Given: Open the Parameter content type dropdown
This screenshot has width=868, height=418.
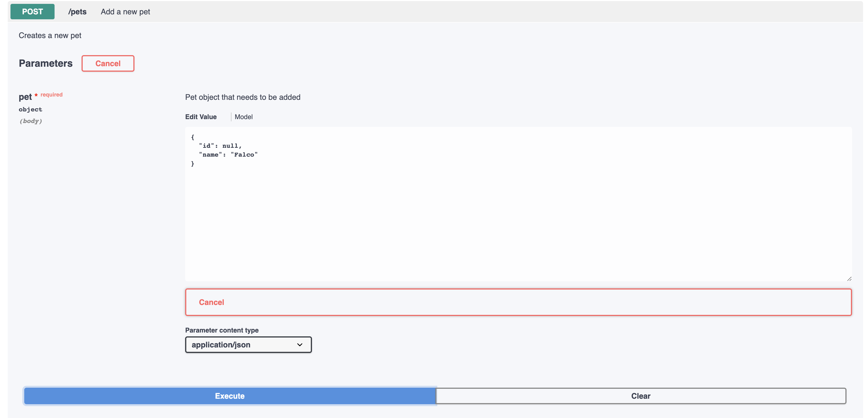Looking at the screenshot, I should (x=248, y=344).
